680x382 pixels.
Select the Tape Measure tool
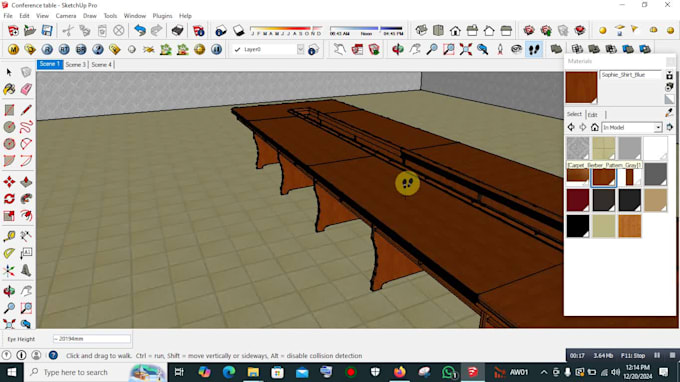9,236
